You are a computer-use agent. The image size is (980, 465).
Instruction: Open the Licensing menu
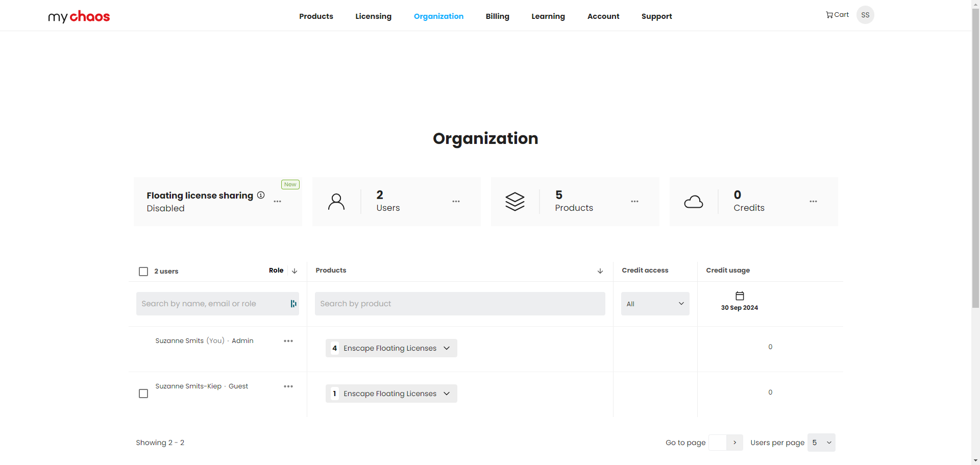[x=374, y=16]
